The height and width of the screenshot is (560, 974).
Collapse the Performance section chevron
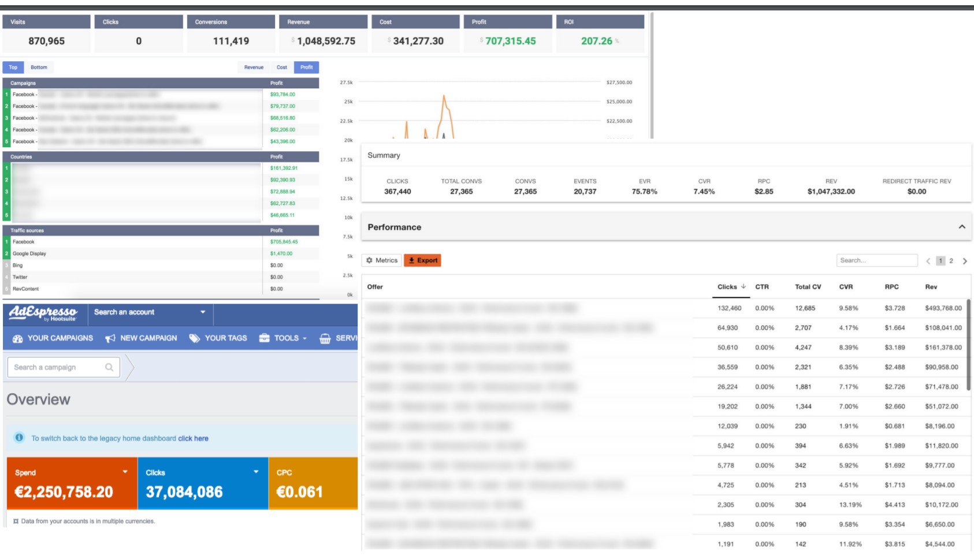[x=962, y=227]
